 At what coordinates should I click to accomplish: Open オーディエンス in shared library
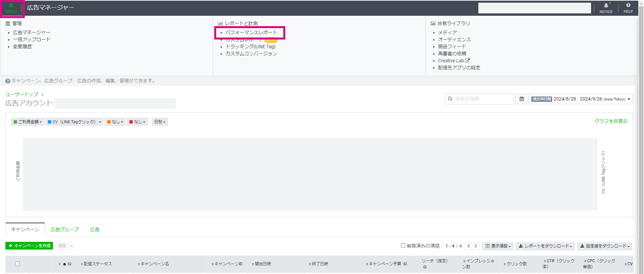[x=454, y=40]
